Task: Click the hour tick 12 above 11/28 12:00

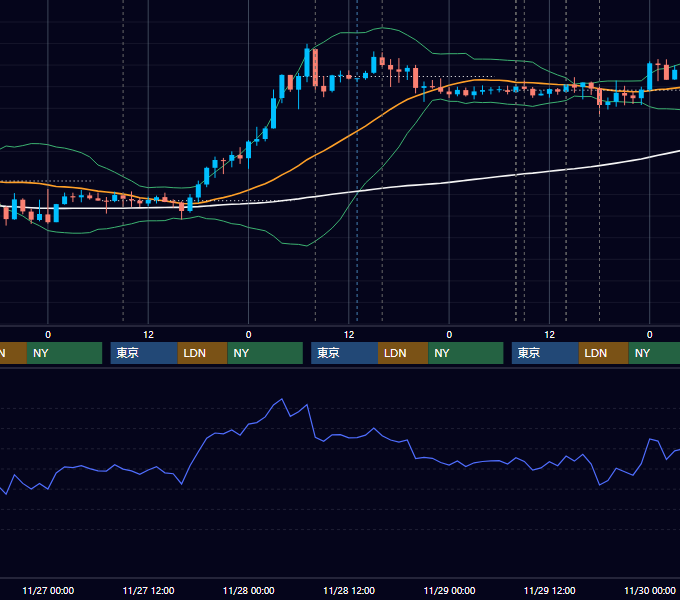Action: [349, 335]
